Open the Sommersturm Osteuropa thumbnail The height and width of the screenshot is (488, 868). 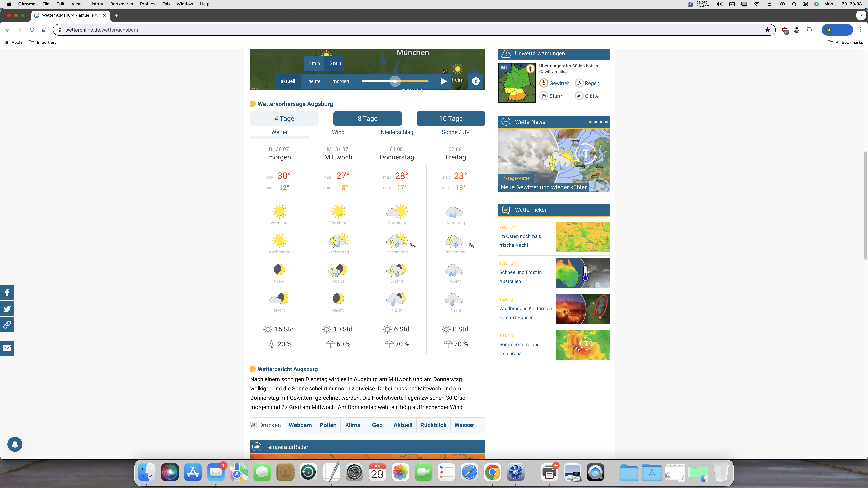583,345
